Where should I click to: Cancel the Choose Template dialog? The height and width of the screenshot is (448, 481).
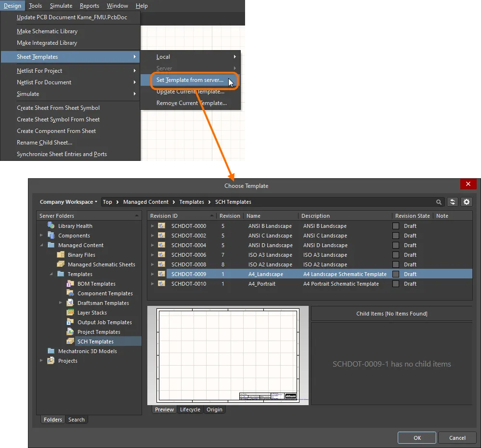[457, 438]
